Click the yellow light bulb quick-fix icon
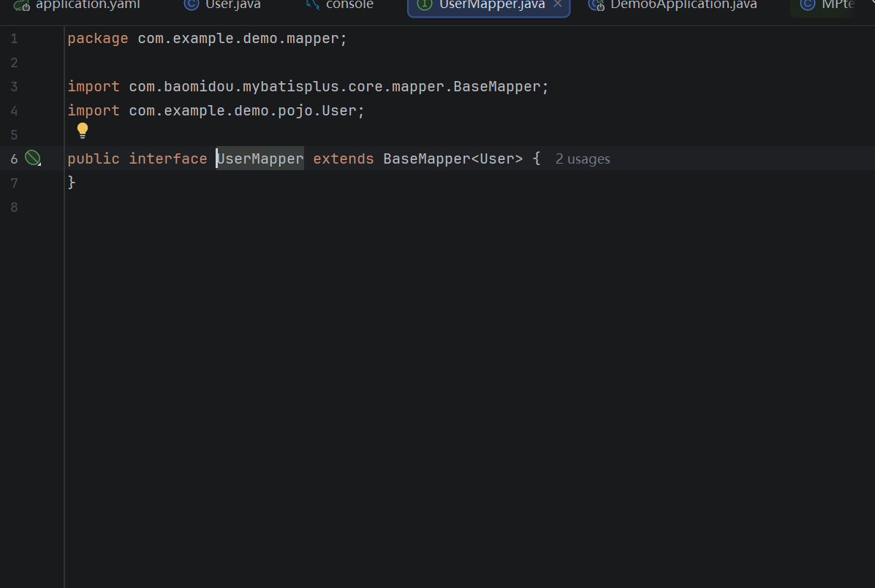 pos(83,131)
